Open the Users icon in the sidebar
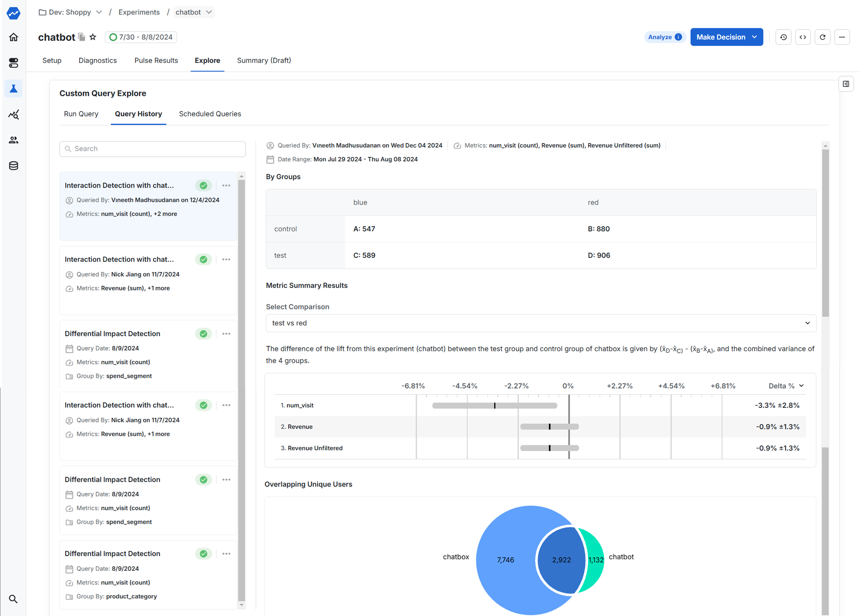The width and height of the screenshot is (859, 616). [13, 140]
